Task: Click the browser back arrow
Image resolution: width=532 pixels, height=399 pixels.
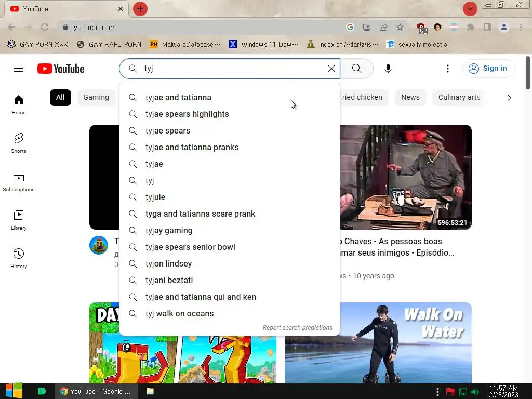Action: point(11,27)
